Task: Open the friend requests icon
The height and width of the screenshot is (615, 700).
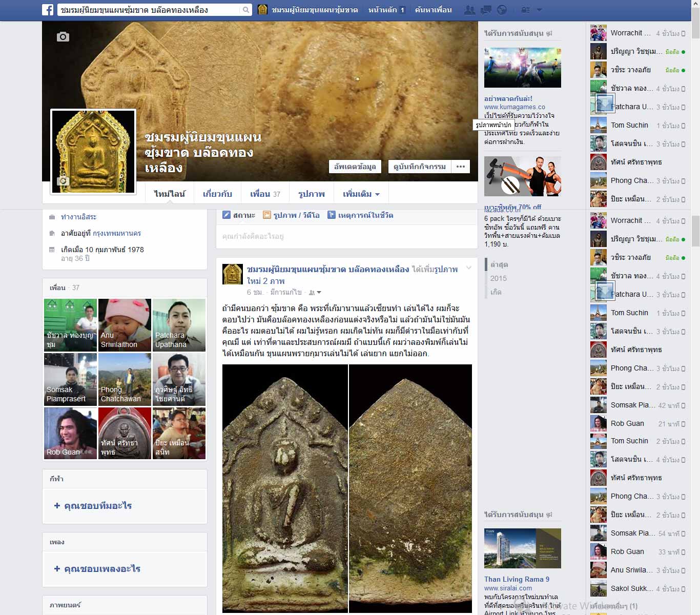Action: pos(469,10)
